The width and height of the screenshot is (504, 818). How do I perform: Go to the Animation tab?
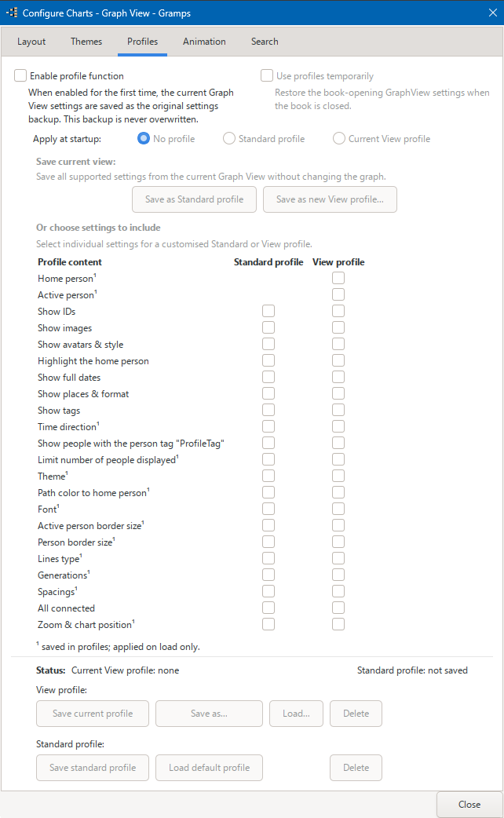tap(204, 41)
